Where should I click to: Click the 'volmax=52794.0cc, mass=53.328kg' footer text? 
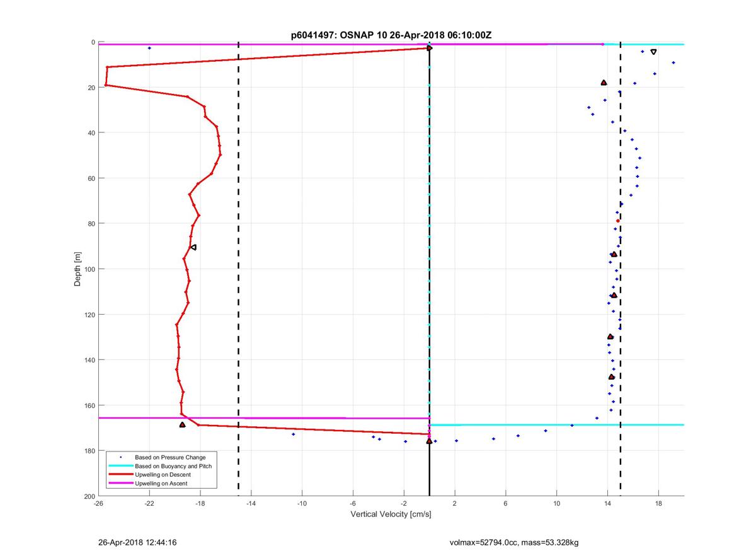point(514,542)
